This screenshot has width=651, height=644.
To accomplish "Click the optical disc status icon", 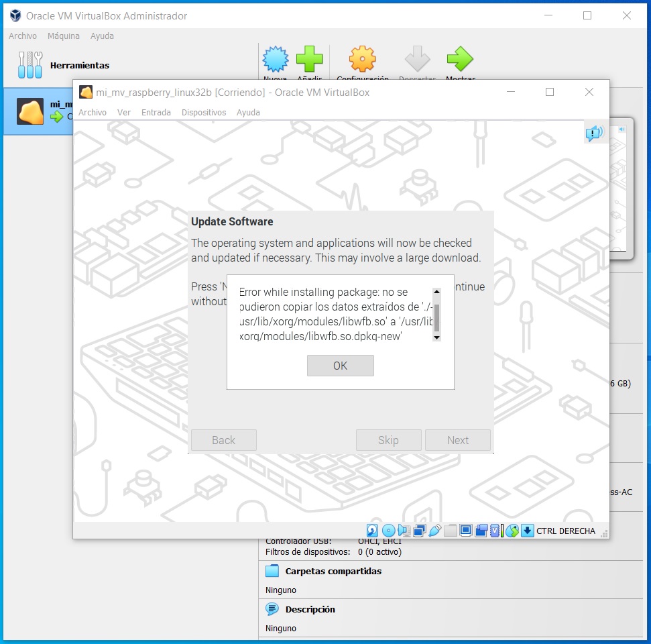I will coord(388,531).
